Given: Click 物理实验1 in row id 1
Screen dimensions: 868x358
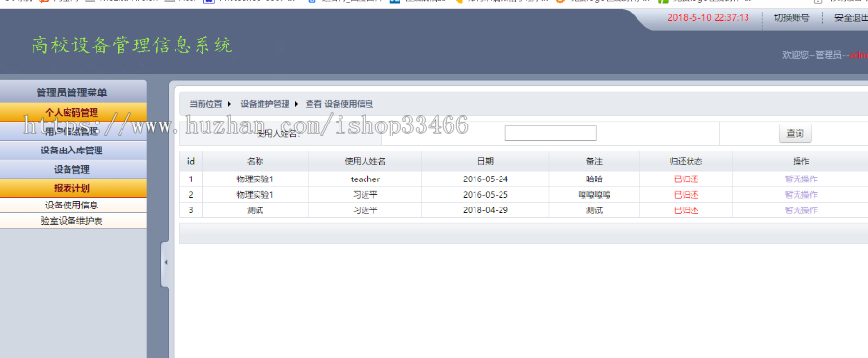Looking at the screenshot, I should coord(256,179).
